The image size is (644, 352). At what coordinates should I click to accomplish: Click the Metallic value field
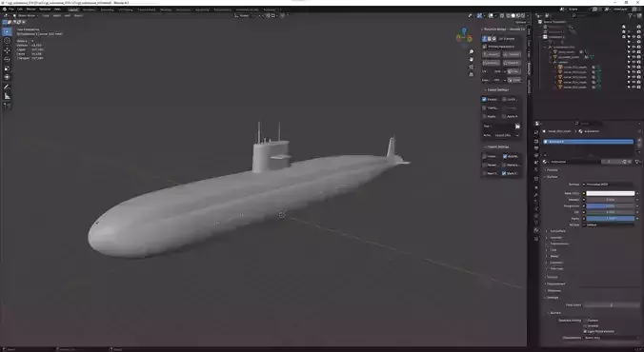pyautogui.click(x=611, y=200)
